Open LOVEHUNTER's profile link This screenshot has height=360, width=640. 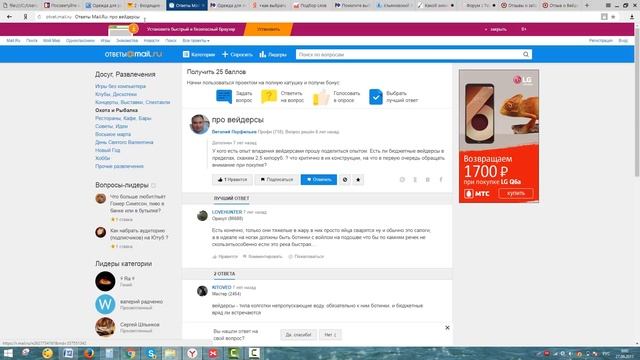pyautogui.click(x=227, y=212)
